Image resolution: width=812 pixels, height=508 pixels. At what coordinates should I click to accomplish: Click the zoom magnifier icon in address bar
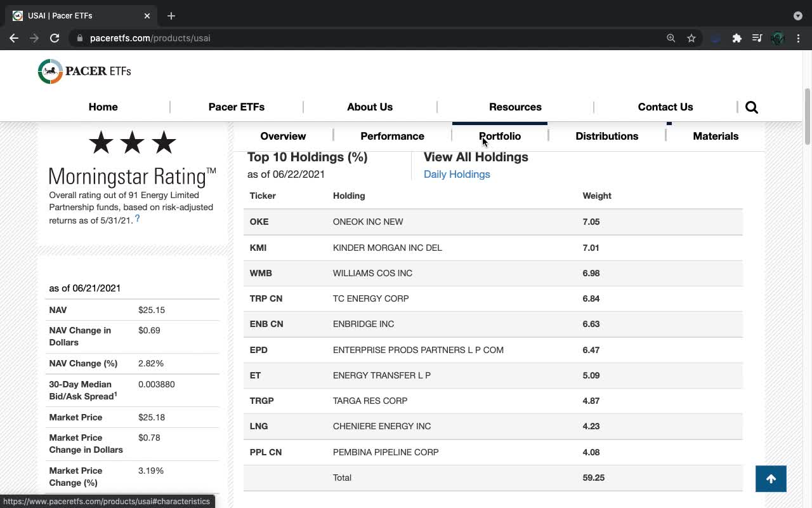tap(671, 38)
